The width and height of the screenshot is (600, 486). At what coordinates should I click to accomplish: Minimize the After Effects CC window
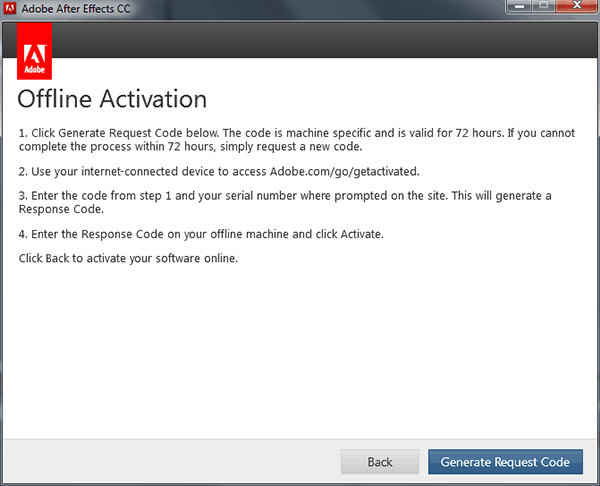pos(519,6)
